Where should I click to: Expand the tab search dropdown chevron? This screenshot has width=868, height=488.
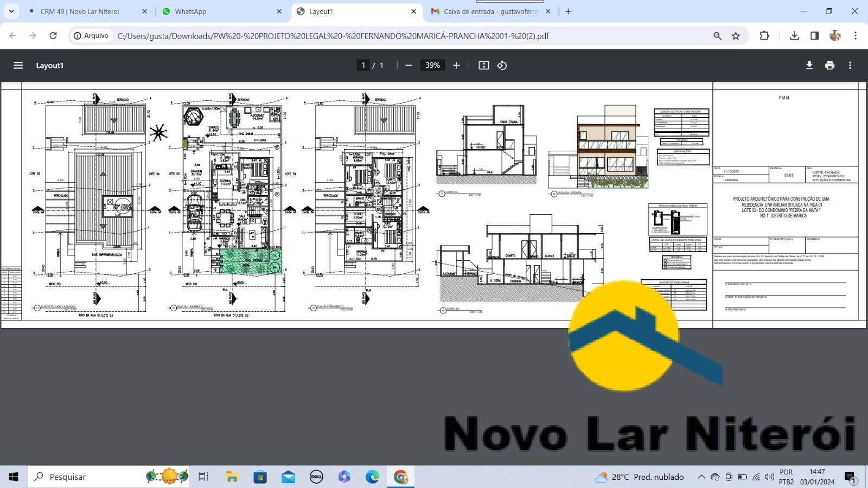coord(11,11)
